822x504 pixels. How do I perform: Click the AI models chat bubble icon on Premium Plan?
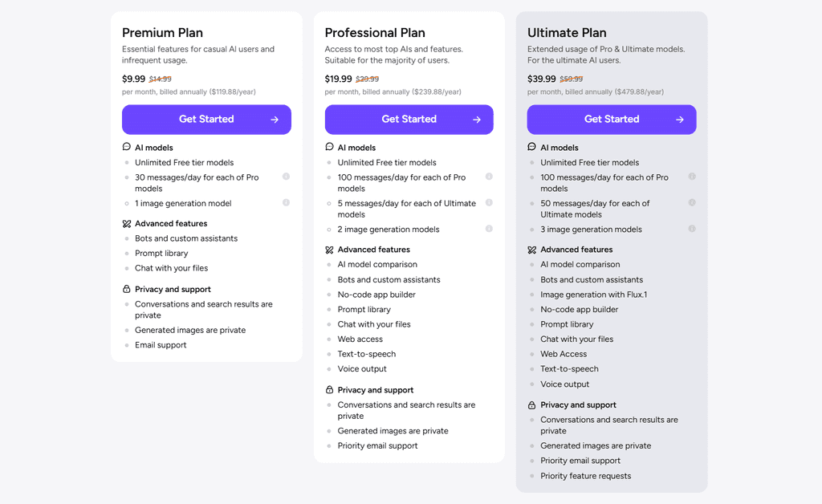point(127,147)
